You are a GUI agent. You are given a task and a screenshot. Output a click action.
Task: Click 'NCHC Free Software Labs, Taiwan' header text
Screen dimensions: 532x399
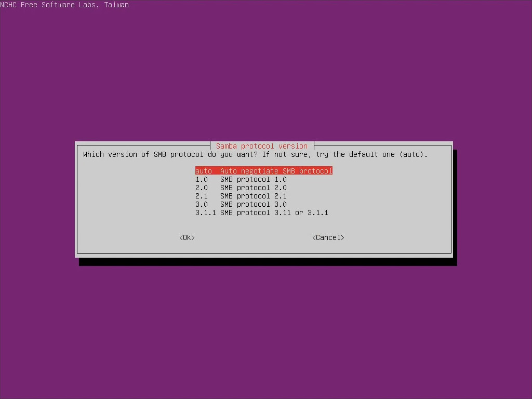pyautogui.click(x=64, y=5)
